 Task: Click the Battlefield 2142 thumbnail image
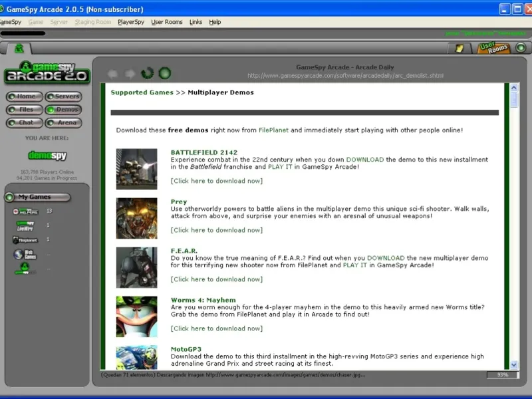tap(137, 169)
